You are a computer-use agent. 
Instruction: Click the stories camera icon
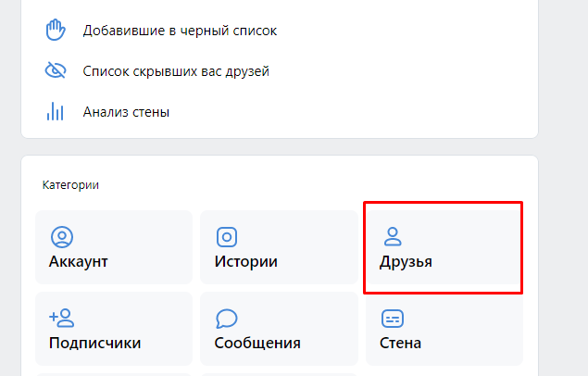point(227,237)
